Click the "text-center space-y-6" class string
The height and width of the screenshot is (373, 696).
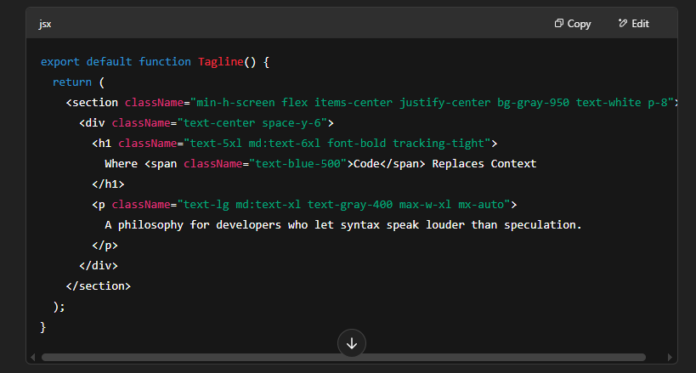pos(252,123)
